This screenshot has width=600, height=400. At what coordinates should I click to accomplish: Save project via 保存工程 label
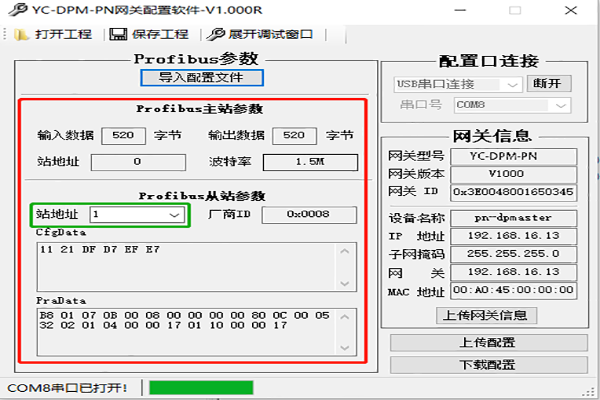pyautogui.click(x=160, y=34)
